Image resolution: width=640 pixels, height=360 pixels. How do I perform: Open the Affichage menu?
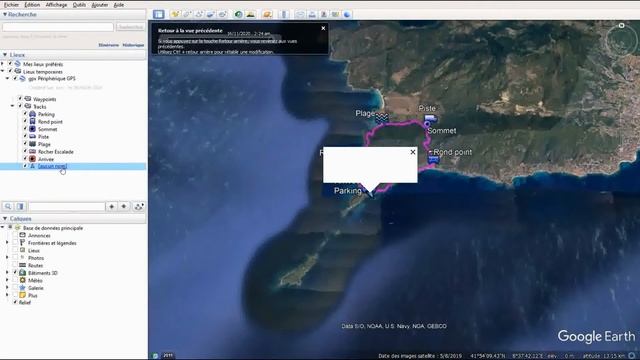click(x=56, y=5)
